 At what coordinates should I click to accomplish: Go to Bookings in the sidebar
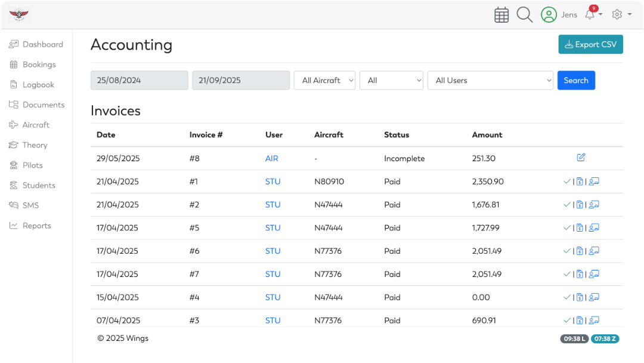coord(39,64)
